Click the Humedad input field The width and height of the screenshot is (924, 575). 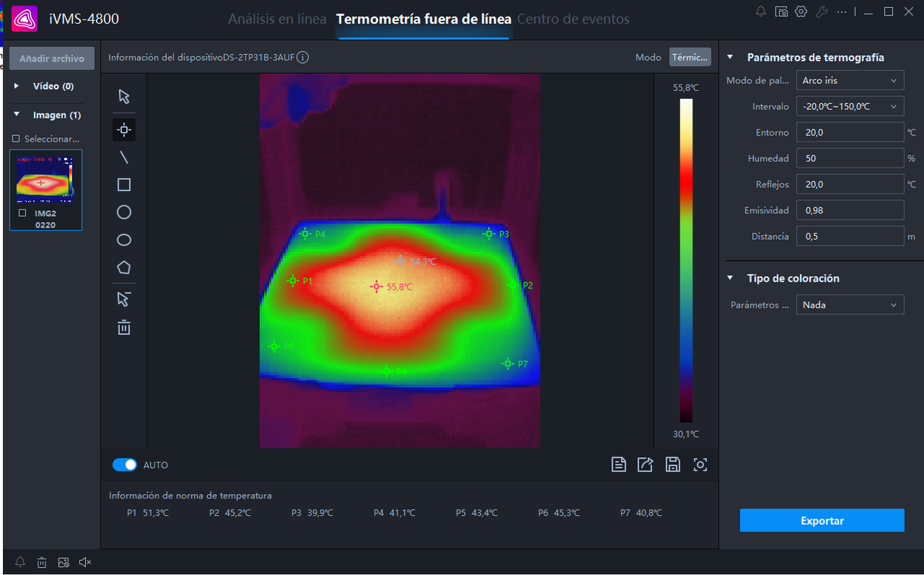point(850,158)
